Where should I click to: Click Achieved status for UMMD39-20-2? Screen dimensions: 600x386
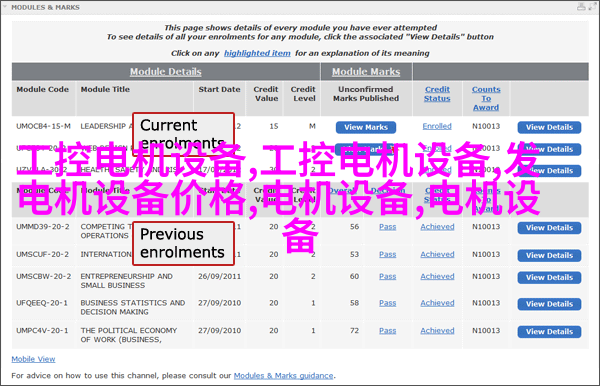coord(437,227)
